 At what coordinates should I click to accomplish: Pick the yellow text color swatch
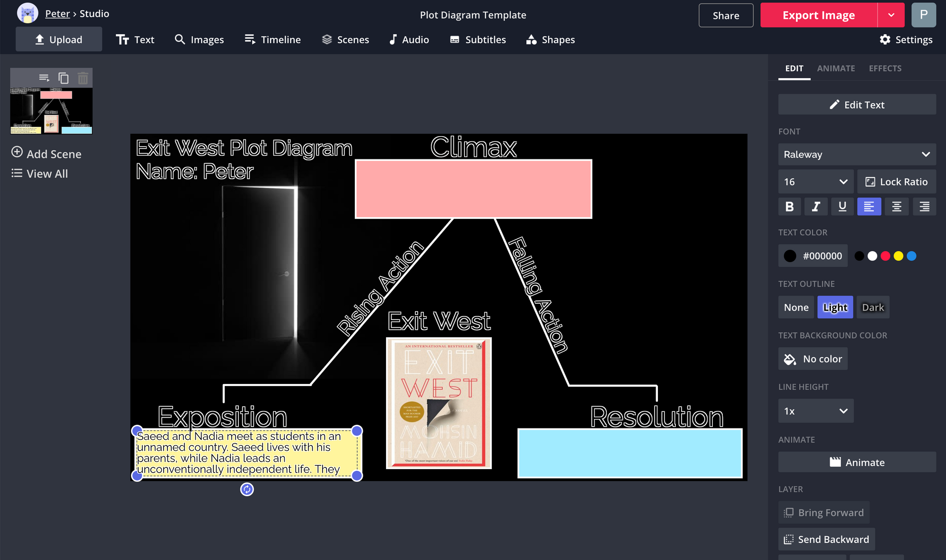pyautogui.click(x=898, y=256)
